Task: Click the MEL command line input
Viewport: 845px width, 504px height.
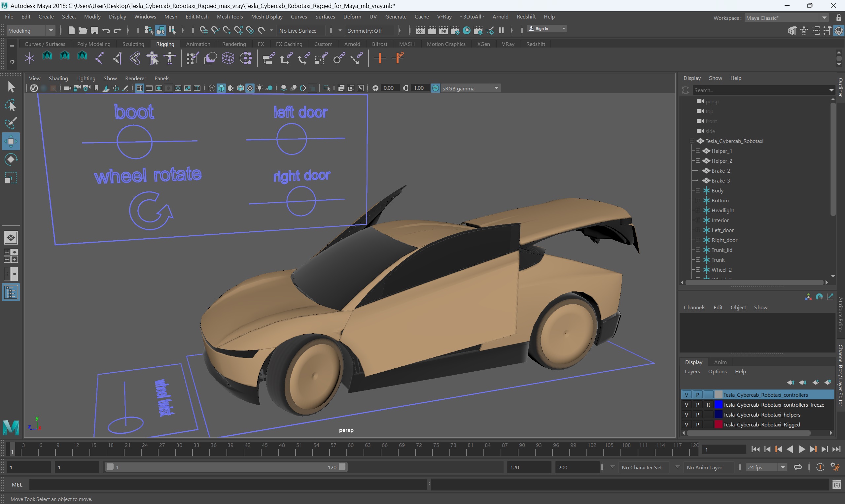Action: (x=228, y=485)
